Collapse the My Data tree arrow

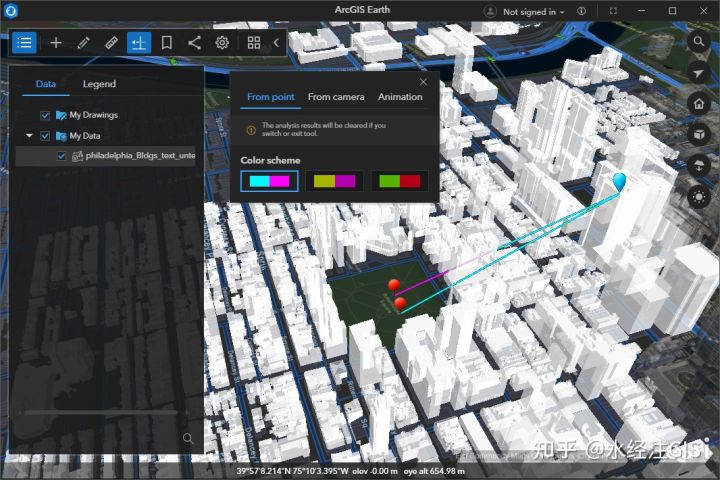(29, 136)
